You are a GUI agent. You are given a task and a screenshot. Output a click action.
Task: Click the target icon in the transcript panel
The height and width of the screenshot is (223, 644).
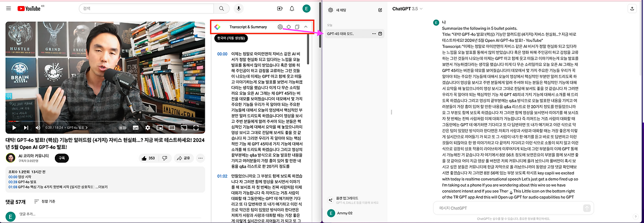[289, 27]
